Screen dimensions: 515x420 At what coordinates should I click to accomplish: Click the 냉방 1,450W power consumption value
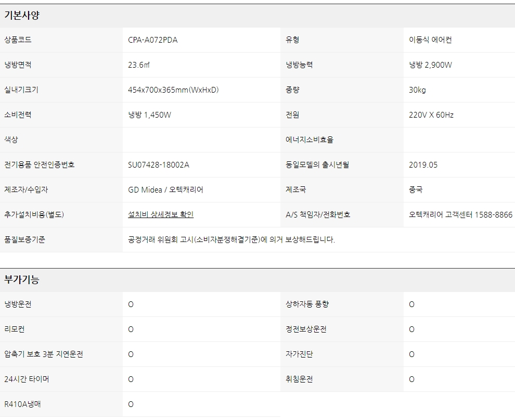(x=149, y=115)
